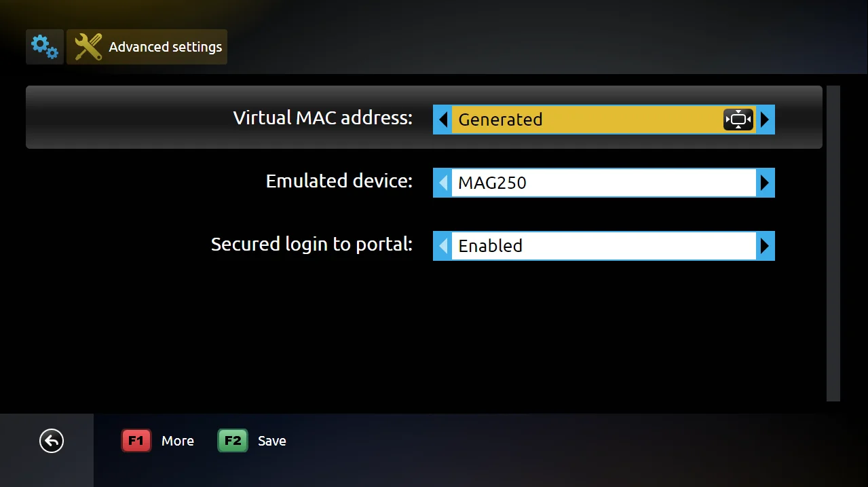Click right arrow of Virtual MAC address
The image size is (868, 487).
coord(765,120)
